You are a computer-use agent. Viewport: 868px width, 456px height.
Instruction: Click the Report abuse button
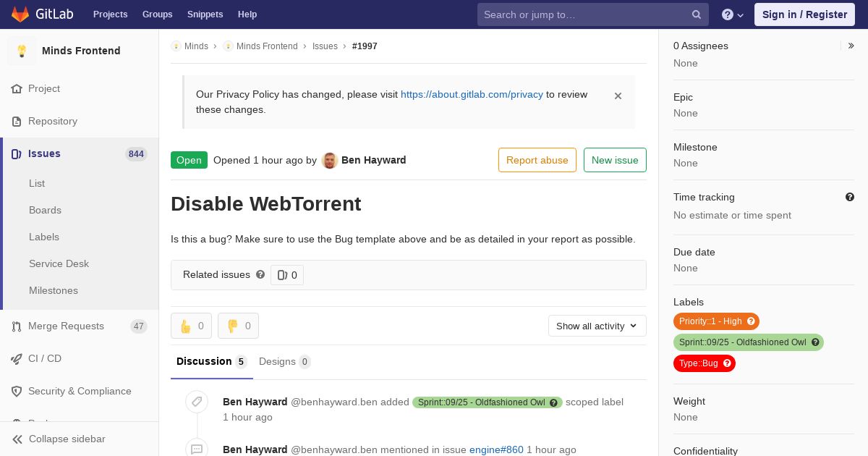click(537, 160)
